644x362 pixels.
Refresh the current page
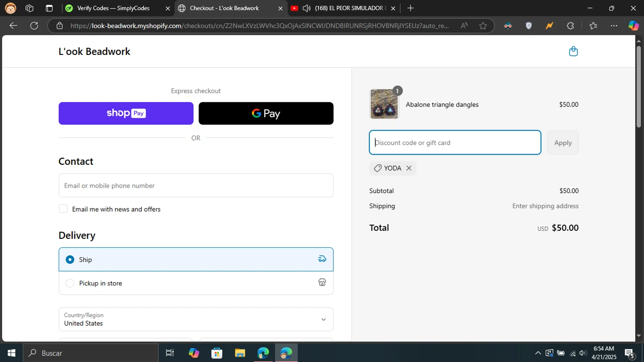[34, 26]
